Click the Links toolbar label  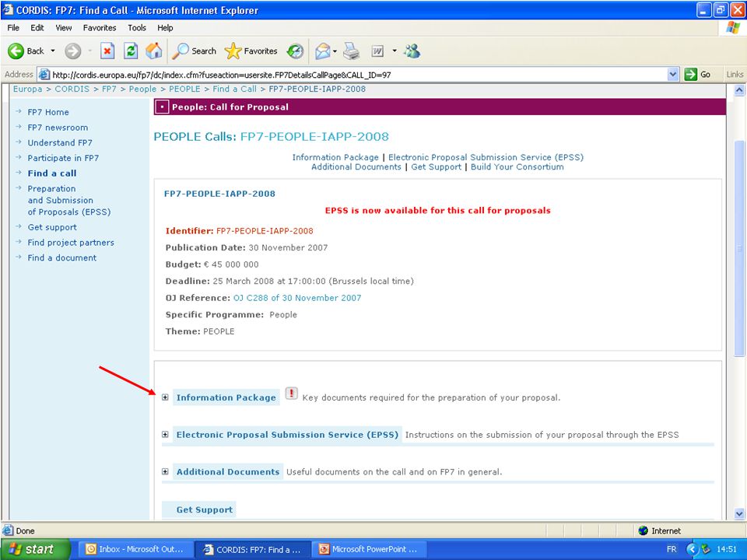pyautogui.click(x=734, y=75)
